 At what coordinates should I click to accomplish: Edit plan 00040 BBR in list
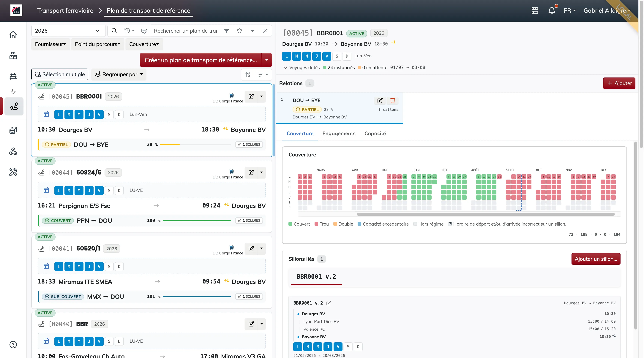point(251,324)
